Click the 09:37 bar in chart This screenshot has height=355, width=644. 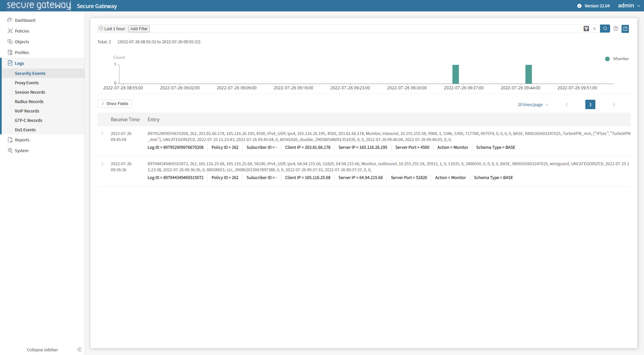(455, 74)
